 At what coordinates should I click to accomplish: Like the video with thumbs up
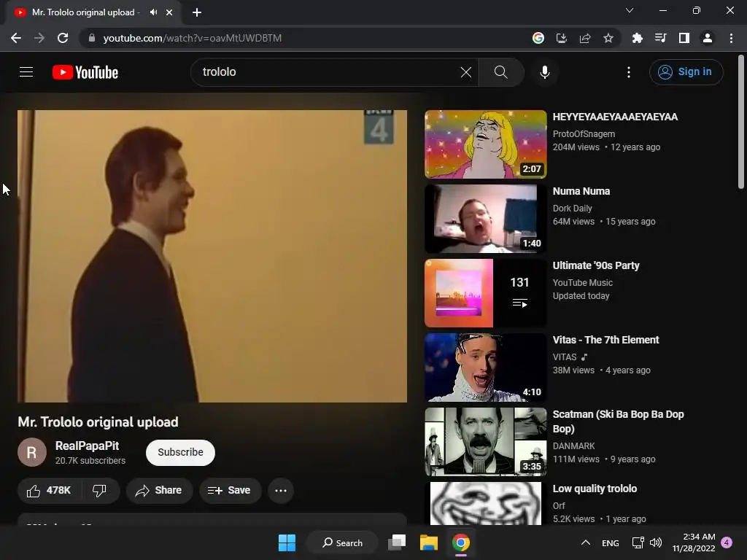[49, 491]
